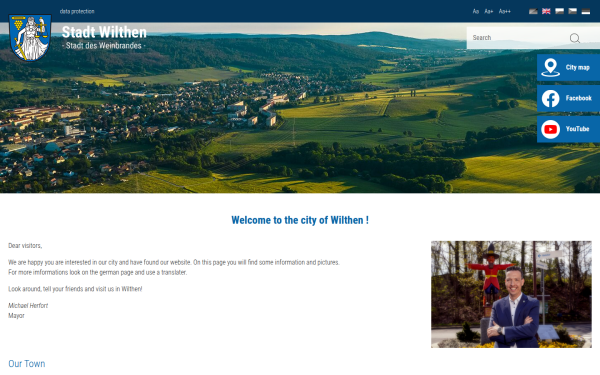Click the mayor's photo thumbnail
The image size is (600, 375).
coord(511,294)
